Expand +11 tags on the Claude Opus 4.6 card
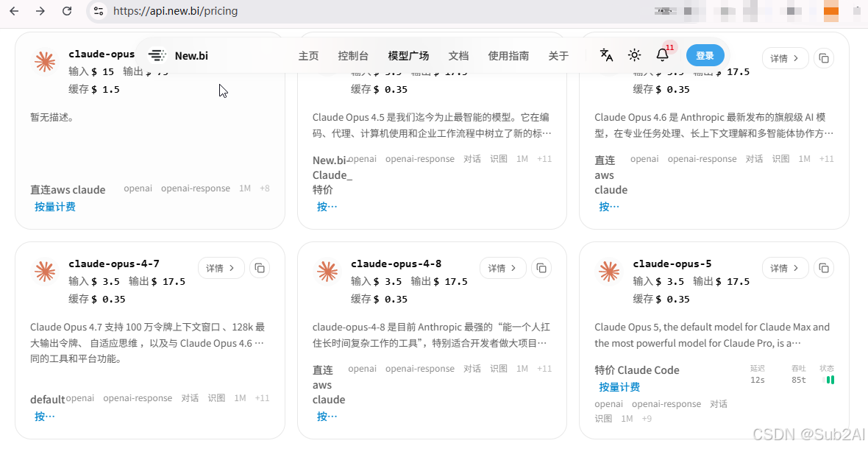The height and width of the screenshot is (449, 868). 827,159
